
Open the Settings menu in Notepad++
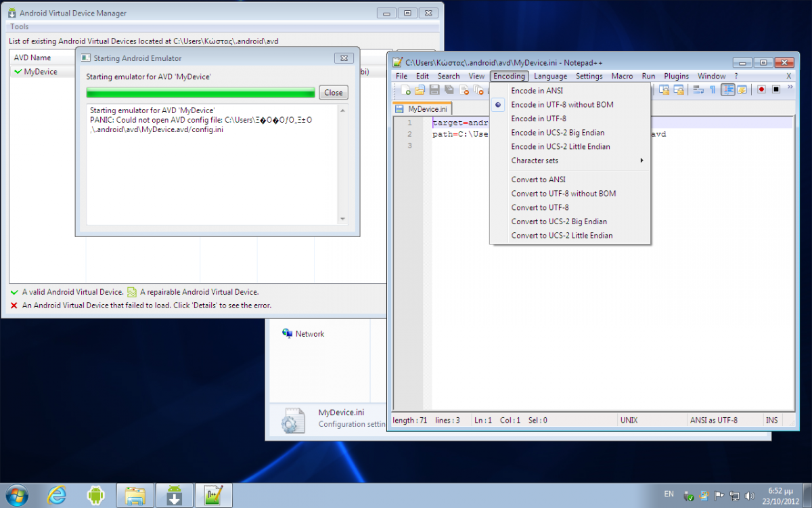589,77
